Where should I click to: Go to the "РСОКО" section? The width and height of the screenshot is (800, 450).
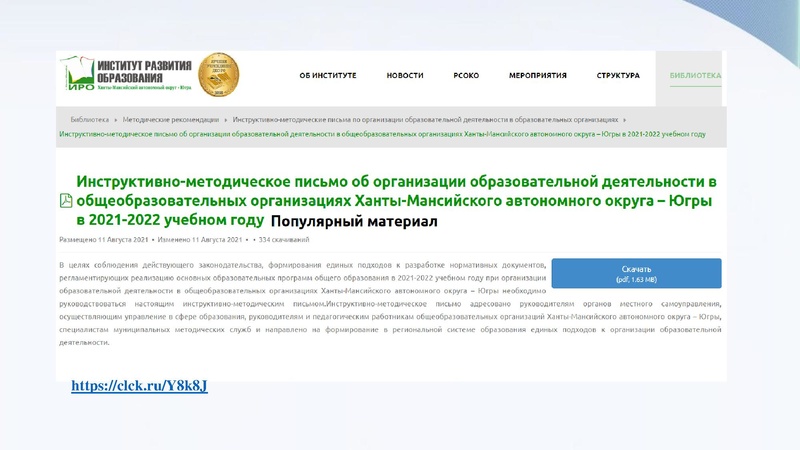point(466,76)
